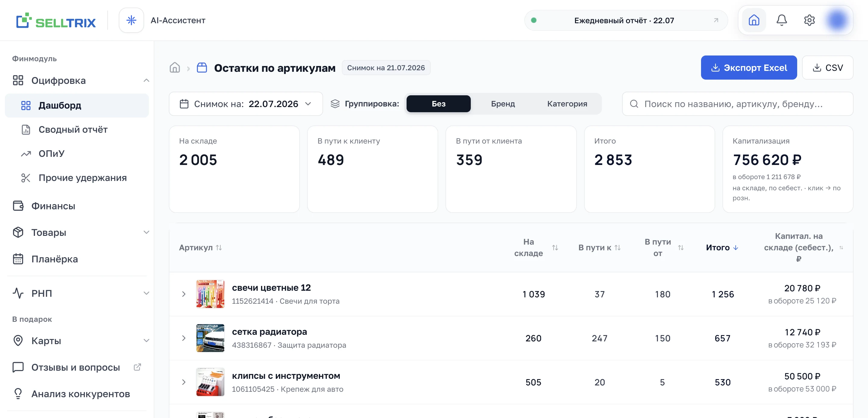Open the Снимок на date dropdown

coord(246,104)
